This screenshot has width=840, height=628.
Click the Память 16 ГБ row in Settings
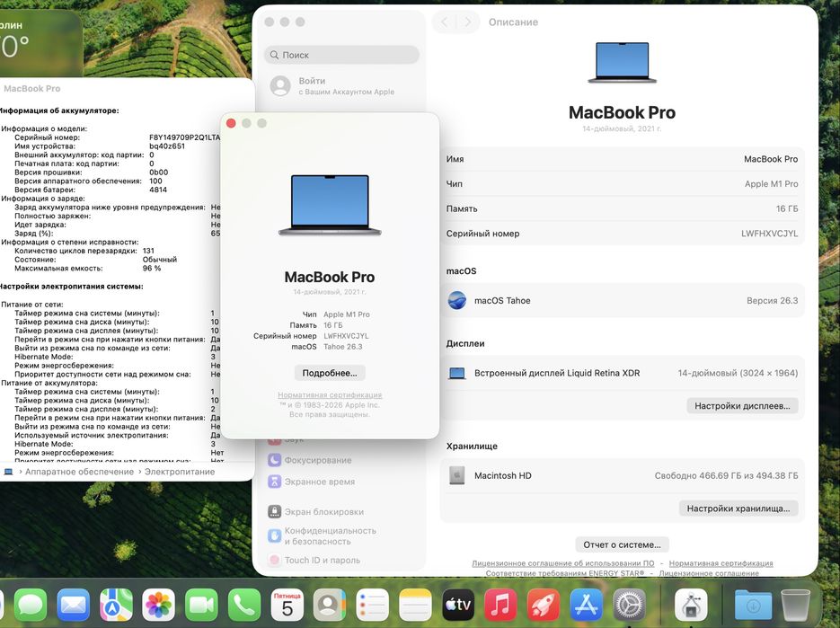tap(622, 208)
